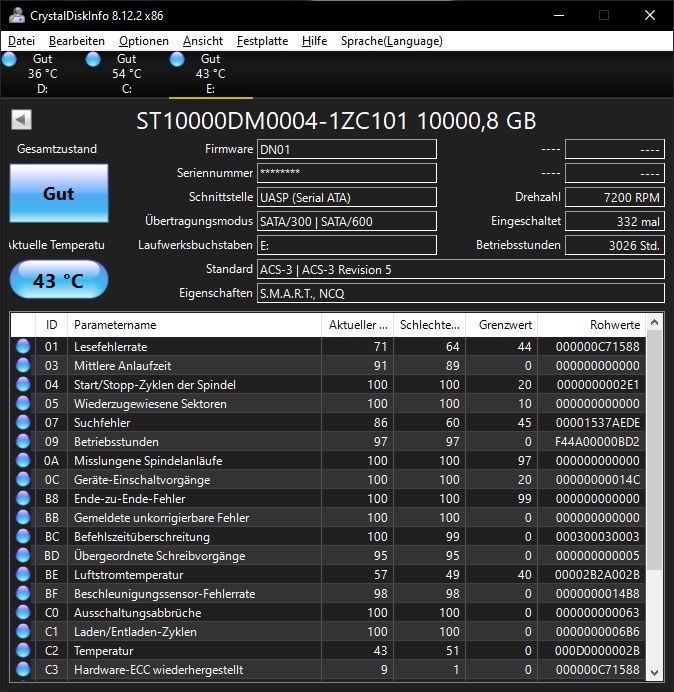Viewport: 674px width, 692px height.
Task: Click raw value 00001537AEDE in Suchfehler row
Action: [x=598, y=422]
